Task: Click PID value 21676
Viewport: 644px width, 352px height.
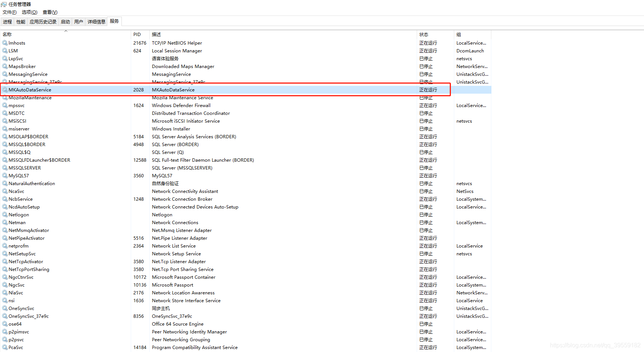Action: coord(140,43)
